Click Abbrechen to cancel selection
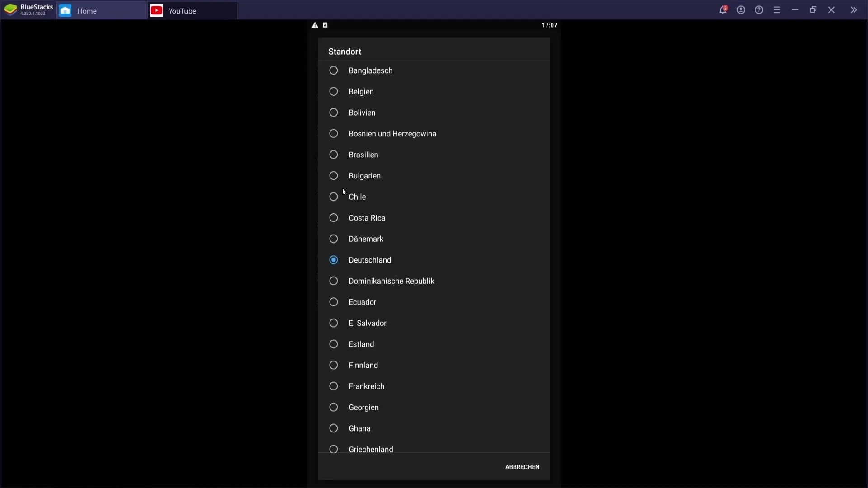 click(522, 467)
